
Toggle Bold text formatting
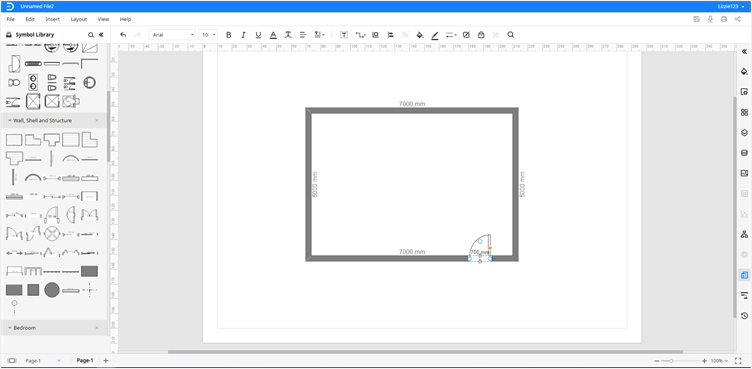pos(229,35)
